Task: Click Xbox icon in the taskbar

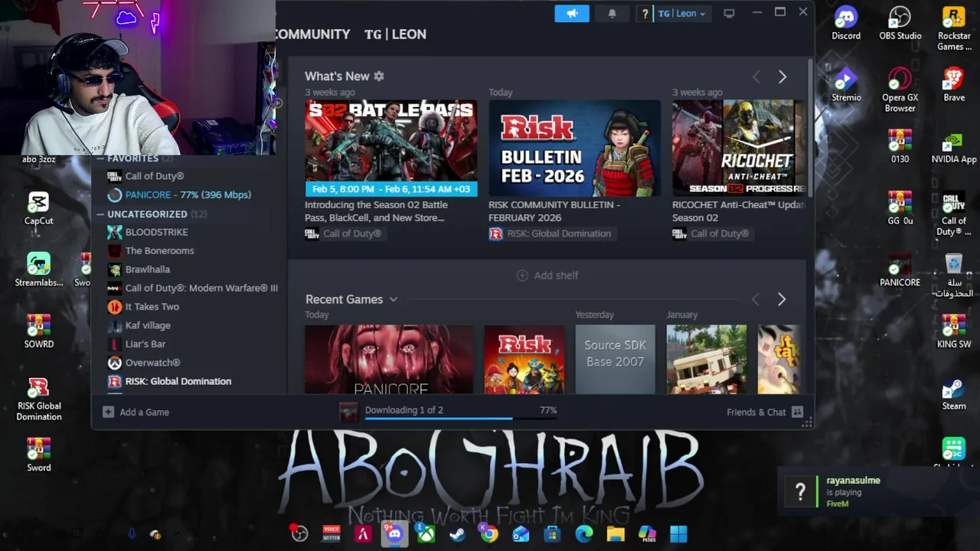Action: tap(426, 533)
